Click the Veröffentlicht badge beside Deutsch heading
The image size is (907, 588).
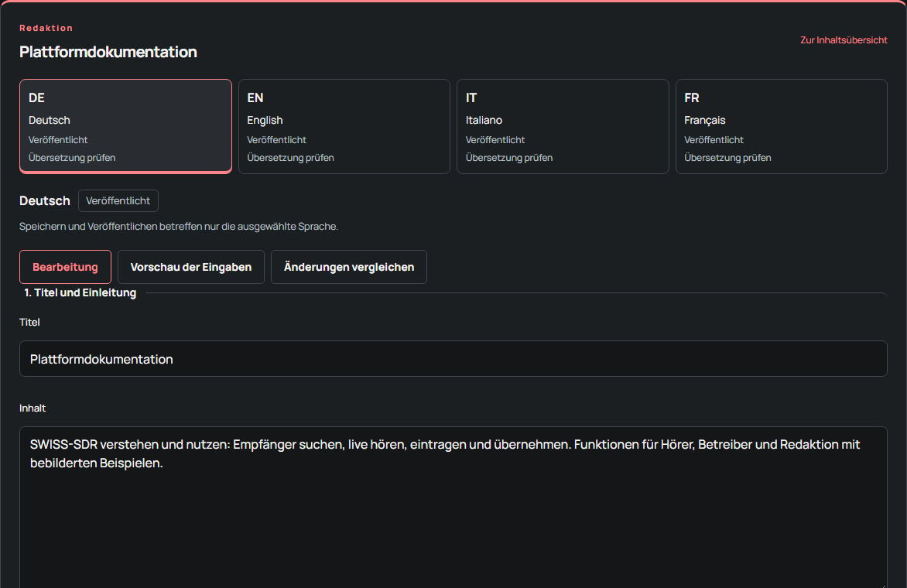(x=118, y=200)
